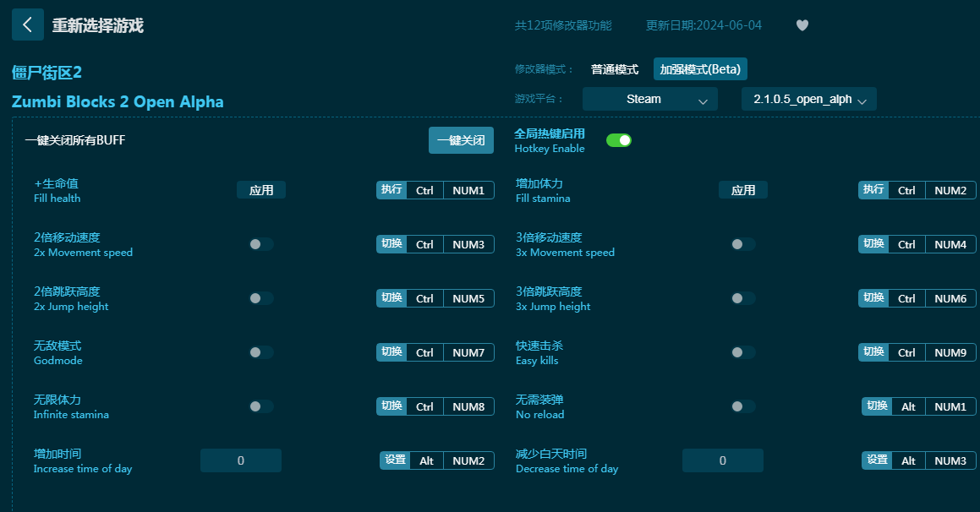The image size is (980, 512).
Task: Enable 3x Jump height switch
Action: (x=743, y=298)
